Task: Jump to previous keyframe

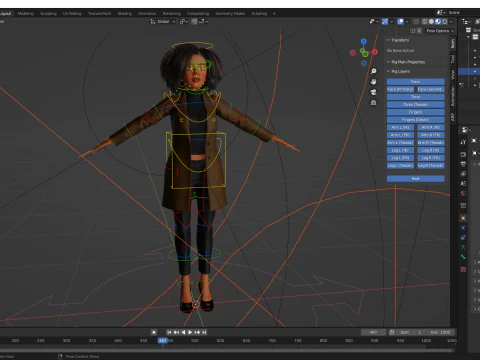Action: click(176, 332)
